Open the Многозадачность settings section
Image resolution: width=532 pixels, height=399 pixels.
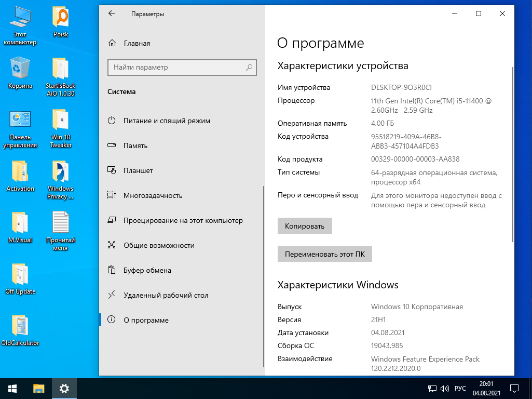[153, 195]
